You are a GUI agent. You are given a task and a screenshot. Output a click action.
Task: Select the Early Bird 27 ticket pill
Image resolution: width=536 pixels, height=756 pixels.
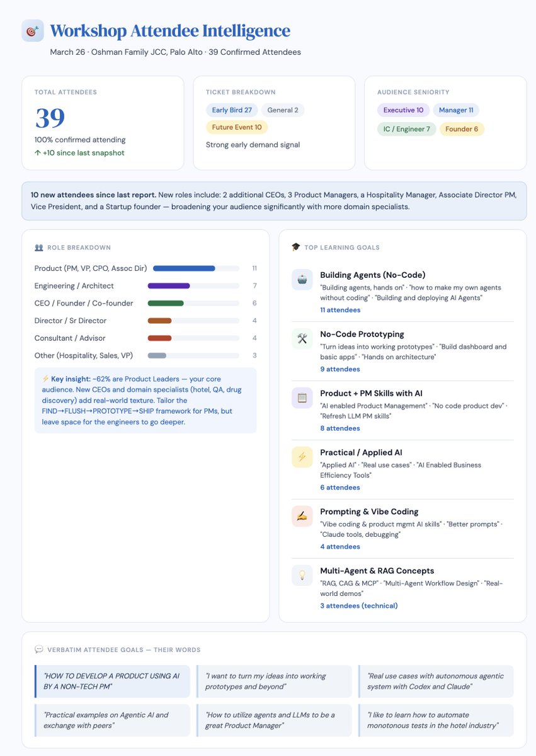click(232, 110)
